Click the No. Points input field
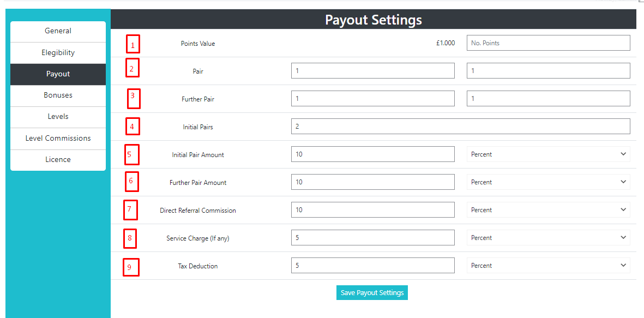Image resolution: width=644 pixels, height=318 pixels. tap(548, 43)
